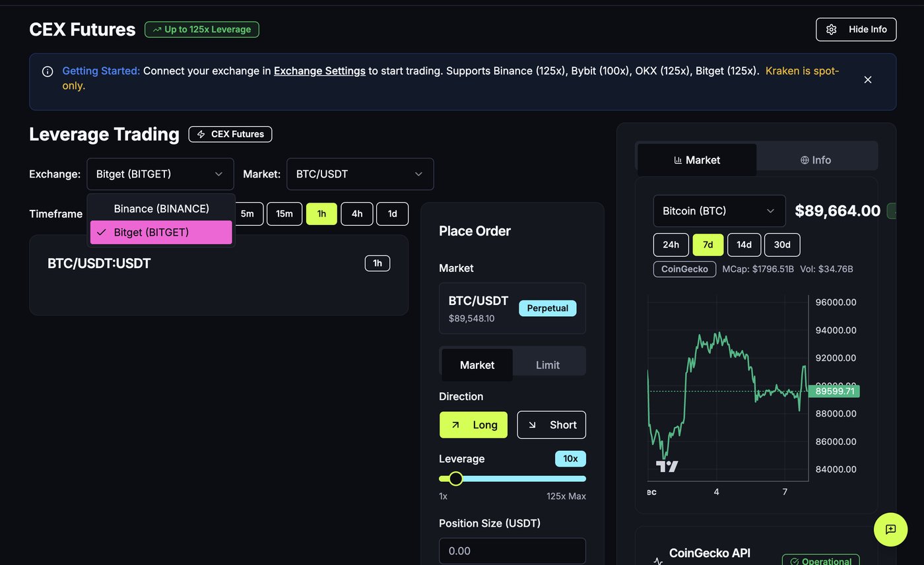The image size is (924, 565).
Task: Open the Market BTC/USDT dropdown
Action: pyautogui.click(x=360, y=174)
